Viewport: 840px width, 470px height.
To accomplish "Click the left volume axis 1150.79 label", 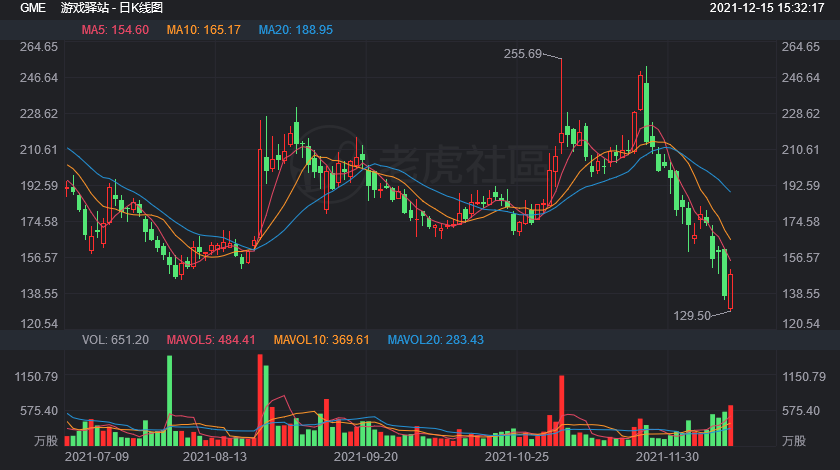I will (36, 377).
